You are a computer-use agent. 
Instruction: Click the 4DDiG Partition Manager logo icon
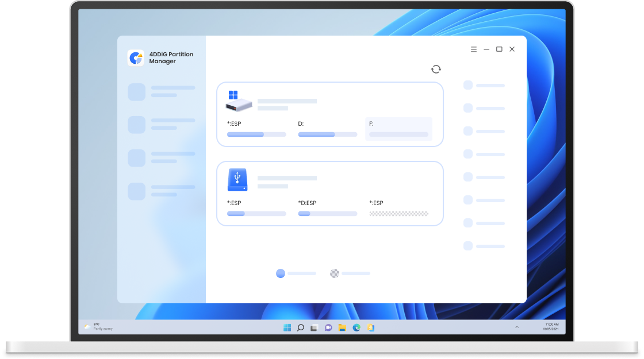[x=136, y=58]
